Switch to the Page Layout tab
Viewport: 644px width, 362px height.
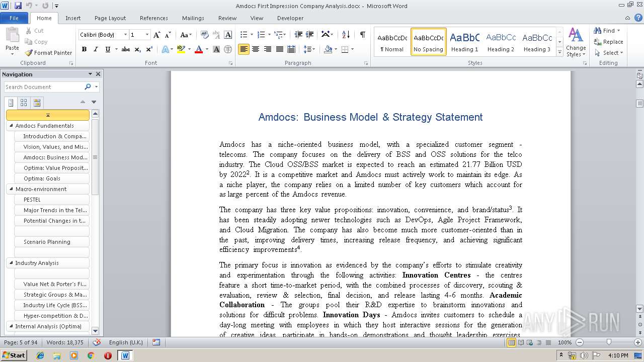(x=110, y=18)
